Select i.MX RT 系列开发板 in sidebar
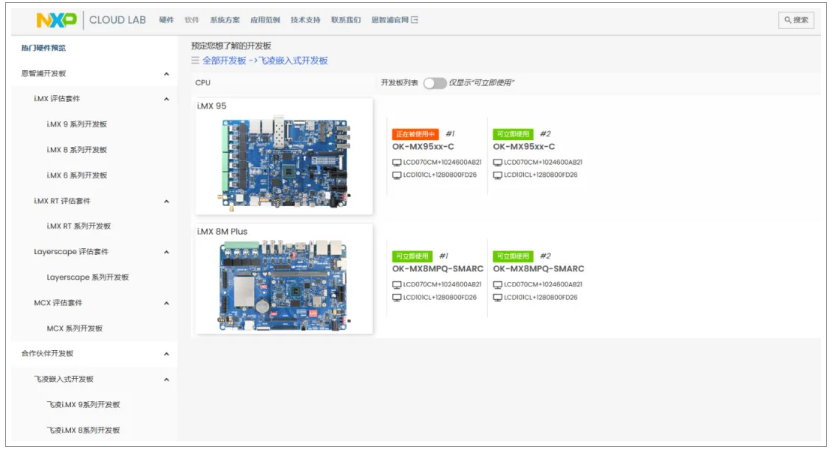Viewport: 832px width, 452px height. pos(79,226)
